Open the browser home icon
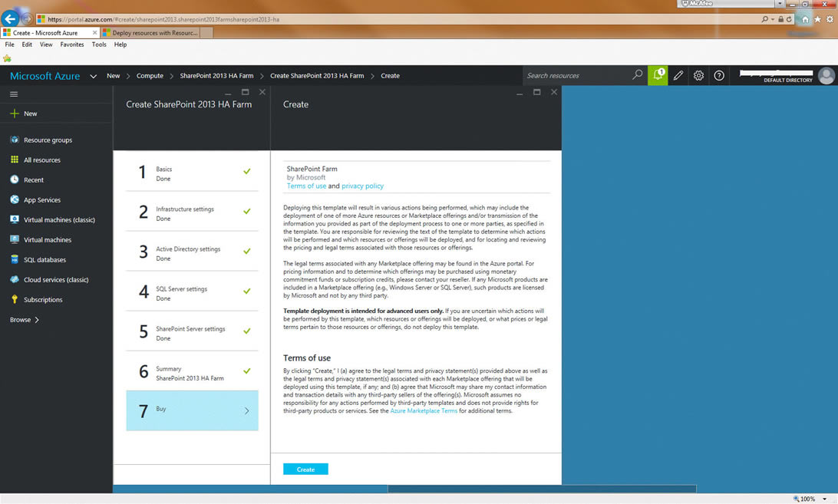Viewport: 838px width, 504px height. tap(805, 19)
